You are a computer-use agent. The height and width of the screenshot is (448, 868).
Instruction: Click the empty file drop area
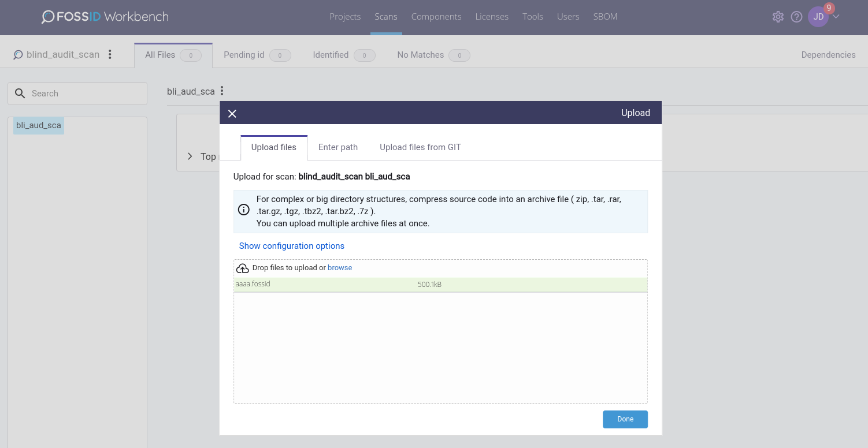coord(440,348)
